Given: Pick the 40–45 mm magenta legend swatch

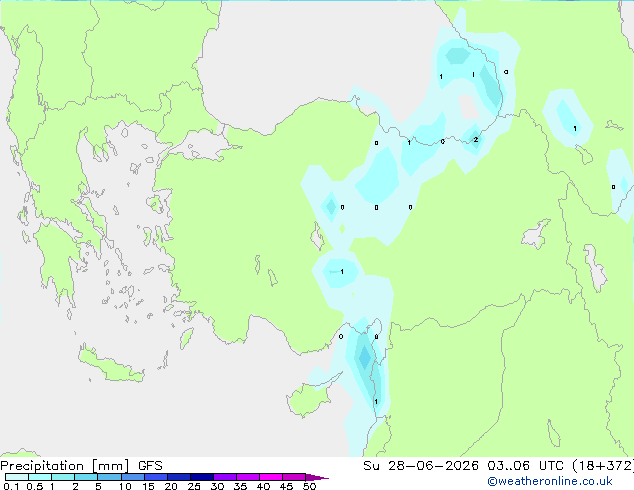Looking at the screenshot, I should pyautogui.click(x=271, y=477).
